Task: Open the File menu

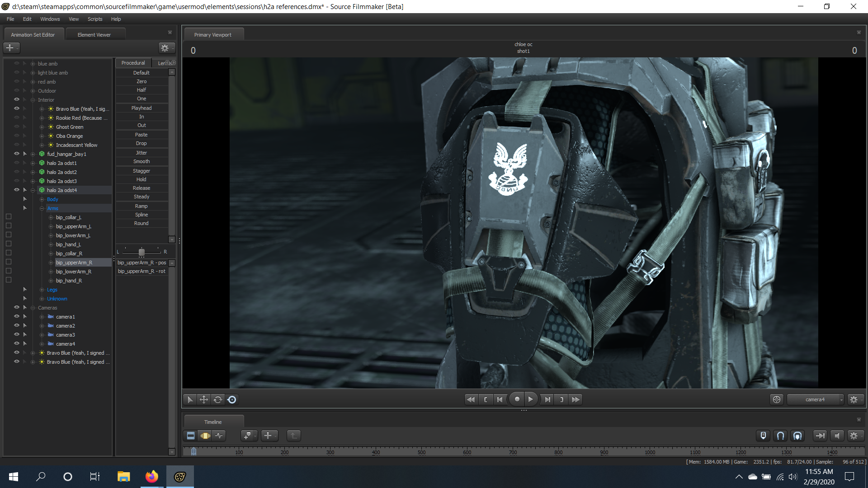Action: click(10, 19)
